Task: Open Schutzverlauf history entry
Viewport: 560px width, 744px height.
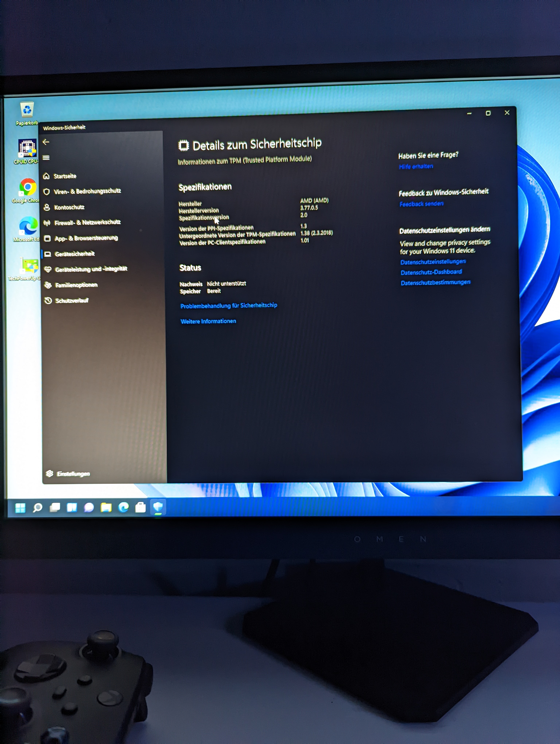Action: click(71, 301)
